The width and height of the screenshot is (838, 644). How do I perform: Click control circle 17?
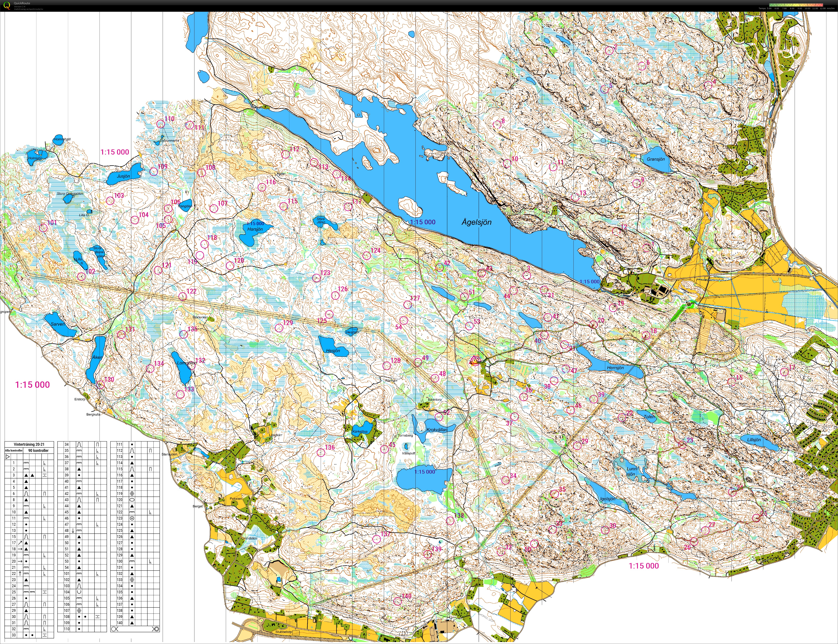click(x=784, y=371)
